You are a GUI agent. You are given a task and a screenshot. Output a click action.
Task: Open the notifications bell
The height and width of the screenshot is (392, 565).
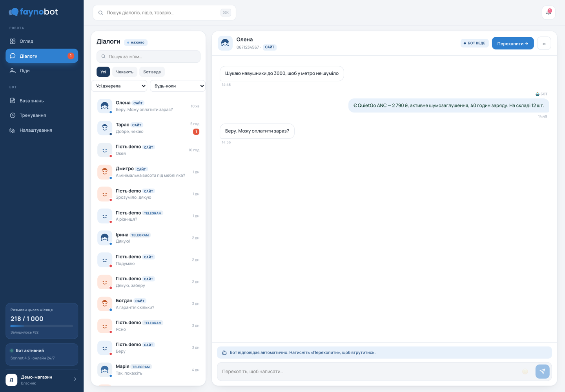coord(549,13)
